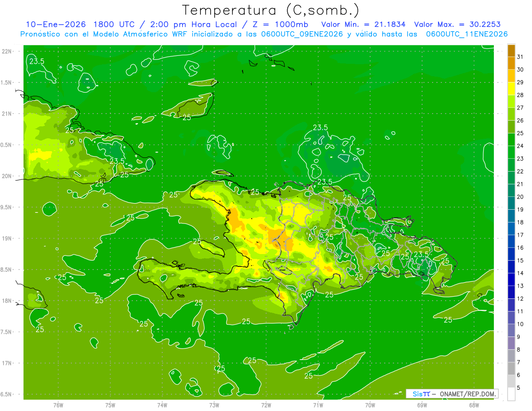Click the orange legend swatch between 30 and 31
Viewport: 532px width, 411px height.
coord(511,63)
